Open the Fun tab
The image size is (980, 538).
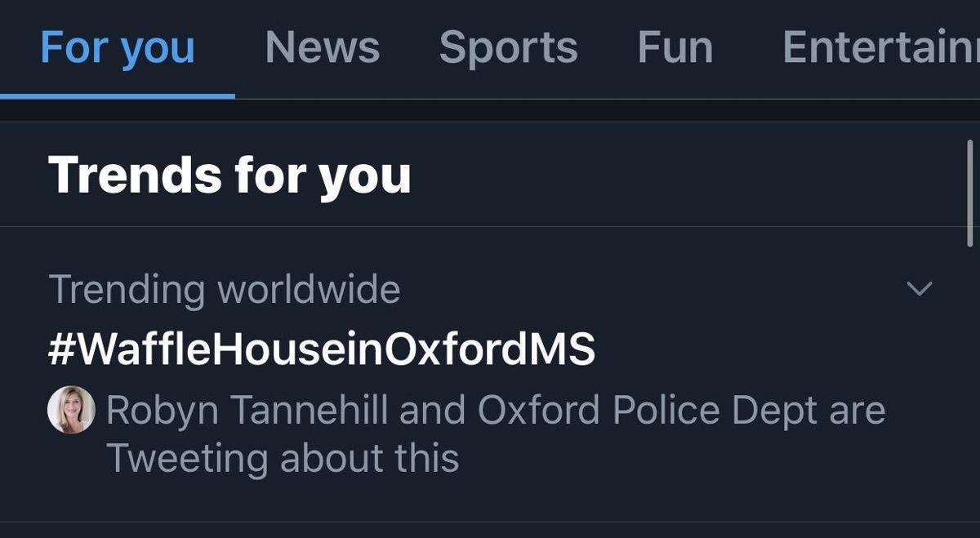click(675, 47)
